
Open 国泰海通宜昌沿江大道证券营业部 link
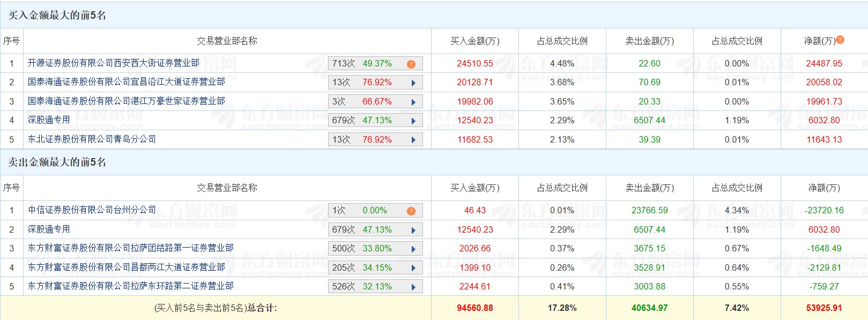tap(127, 82)
